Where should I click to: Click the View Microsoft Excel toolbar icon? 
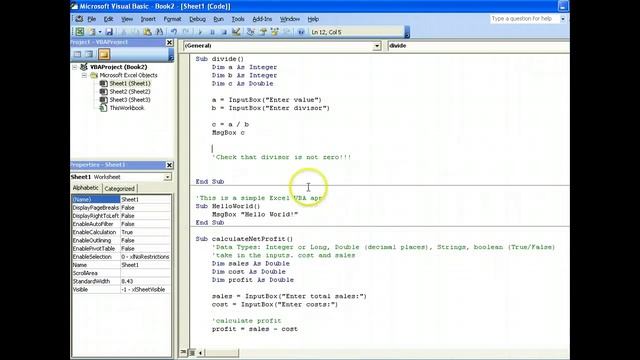tap(80, 32)
